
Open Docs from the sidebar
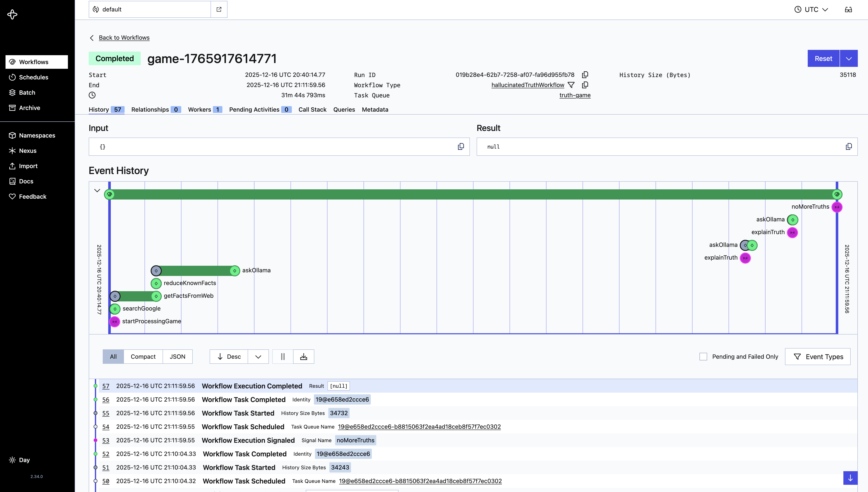[37, 181]
